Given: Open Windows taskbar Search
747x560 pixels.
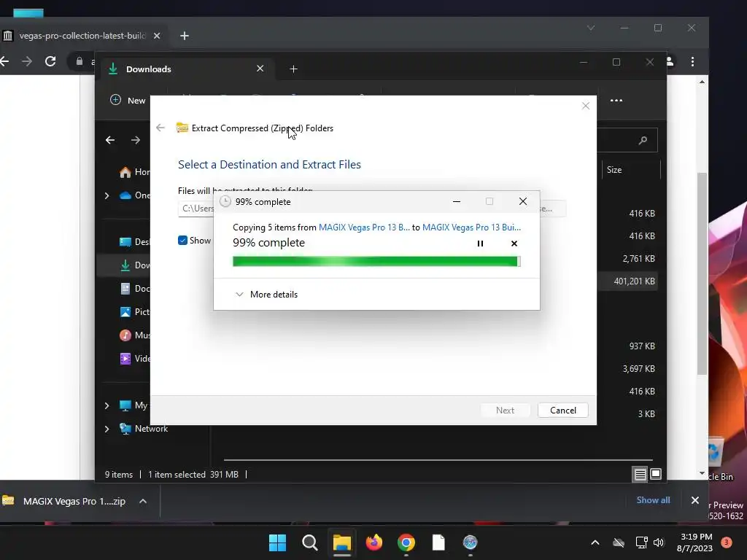Looking at the screenshot, I should click(x=309, y=542).
